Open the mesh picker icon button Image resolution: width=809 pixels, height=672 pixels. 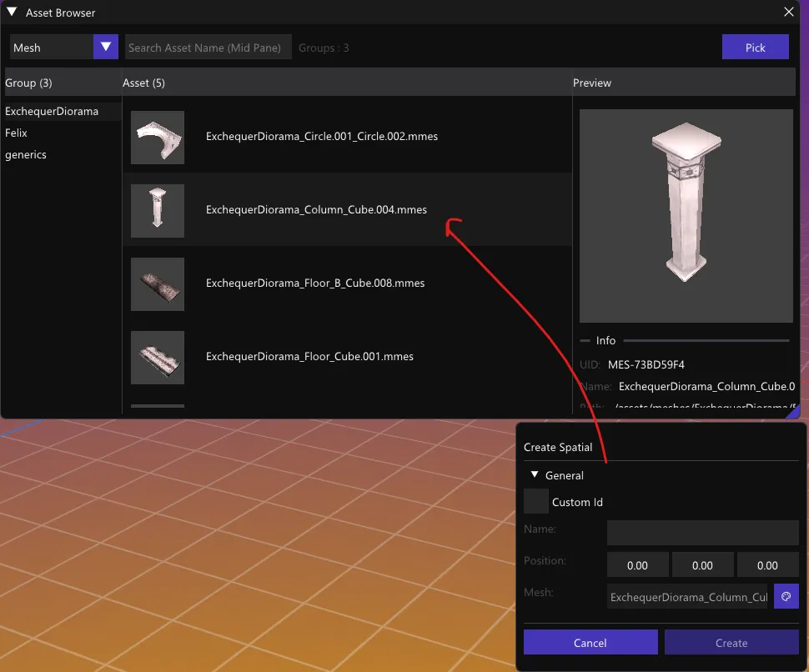(x=786, y=597)
